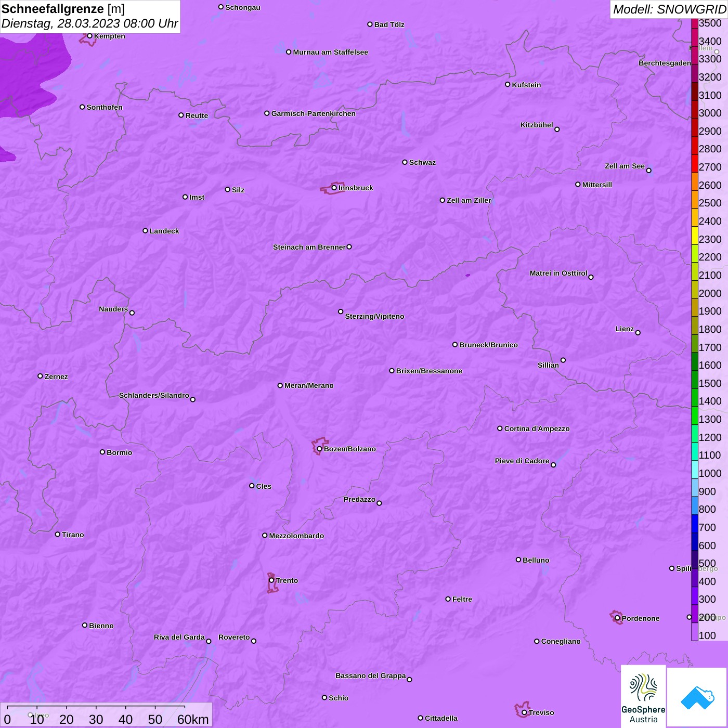Screen dimensions: 728x728
Task: Click the Bassano del Grappa label
Action: pyautogui.click(x=371, y=675)
